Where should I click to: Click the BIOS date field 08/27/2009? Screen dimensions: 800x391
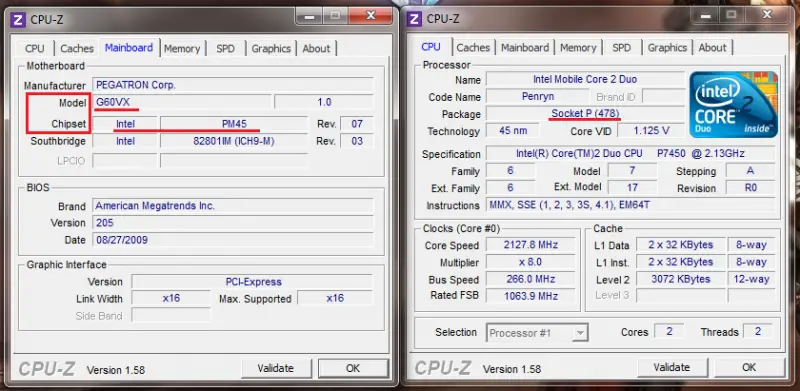click(233, 239)
